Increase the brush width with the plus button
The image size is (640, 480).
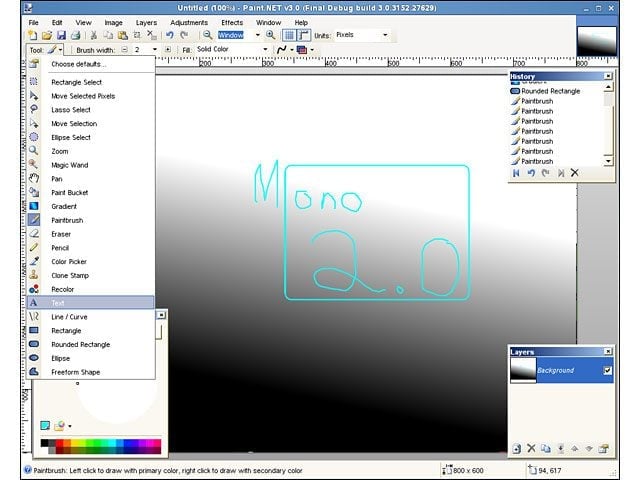pos(168,50)
